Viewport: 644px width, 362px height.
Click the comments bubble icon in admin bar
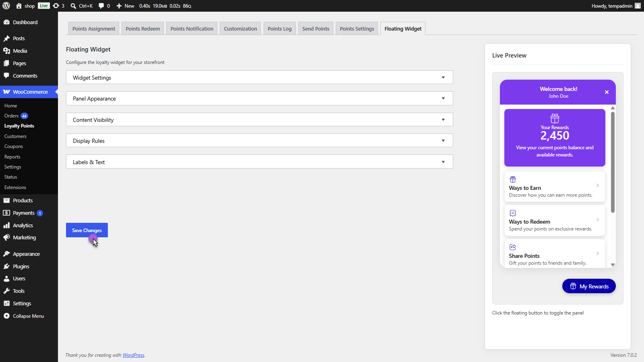tap(101, 6)
